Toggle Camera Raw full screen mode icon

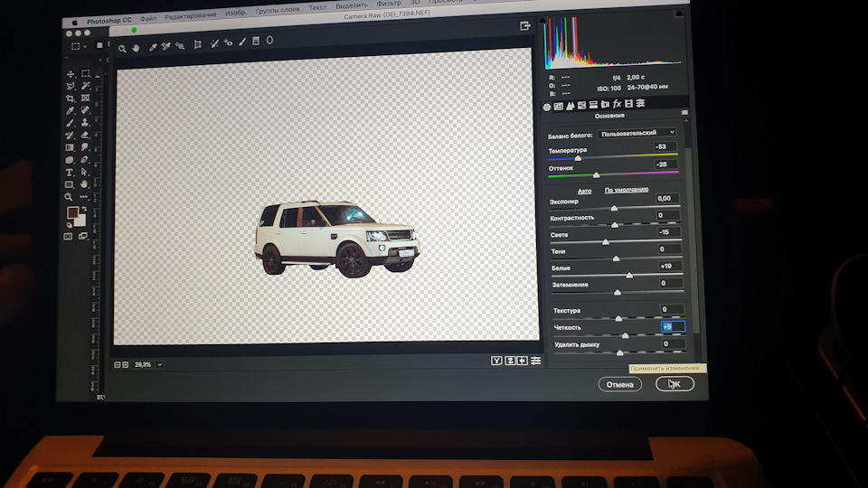pyautogui.click(x=524, y=26)
